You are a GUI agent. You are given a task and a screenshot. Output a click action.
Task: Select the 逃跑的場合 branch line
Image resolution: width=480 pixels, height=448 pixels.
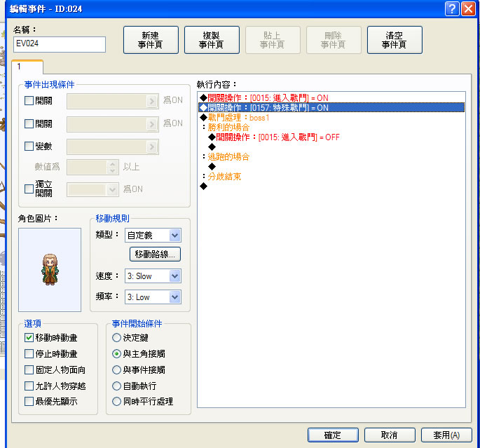226,157
